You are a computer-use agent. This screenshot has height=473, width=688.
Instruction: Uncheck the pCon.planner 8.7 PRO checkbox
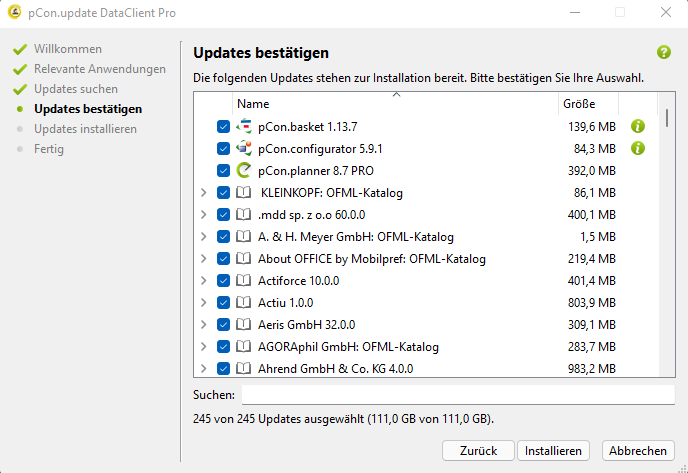(x=223, y=170)
